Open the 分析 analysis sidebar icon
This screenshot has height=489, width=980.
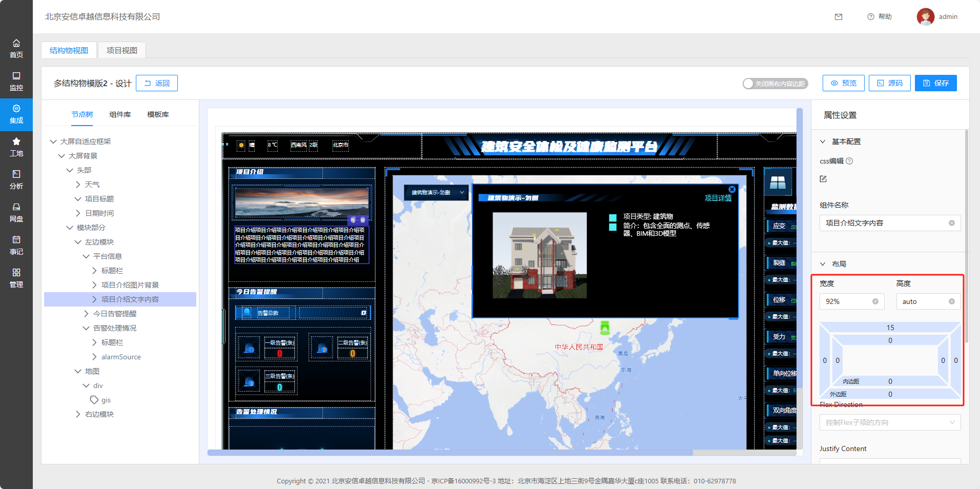tap(16, 179)
